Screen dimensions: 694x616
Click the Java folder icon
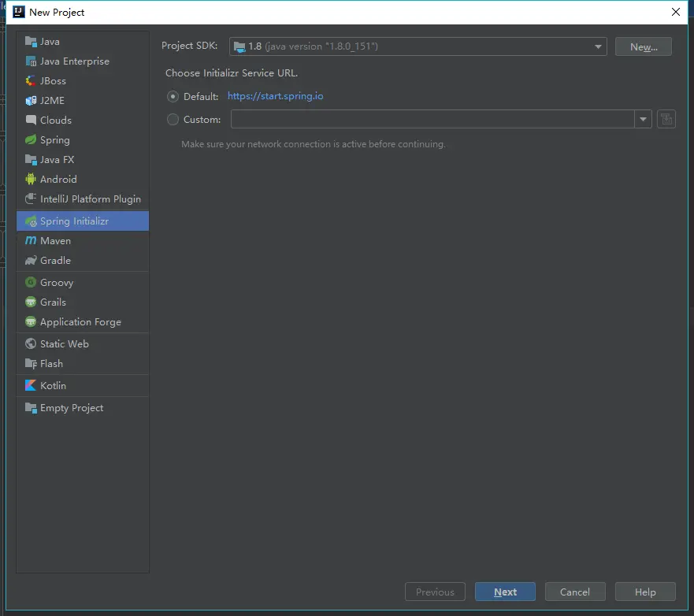(31, 42)
